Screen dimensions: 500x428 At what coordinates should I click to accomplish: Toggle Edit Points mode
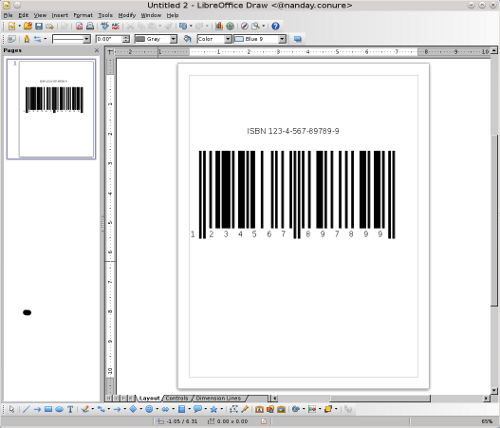(234, 409)
